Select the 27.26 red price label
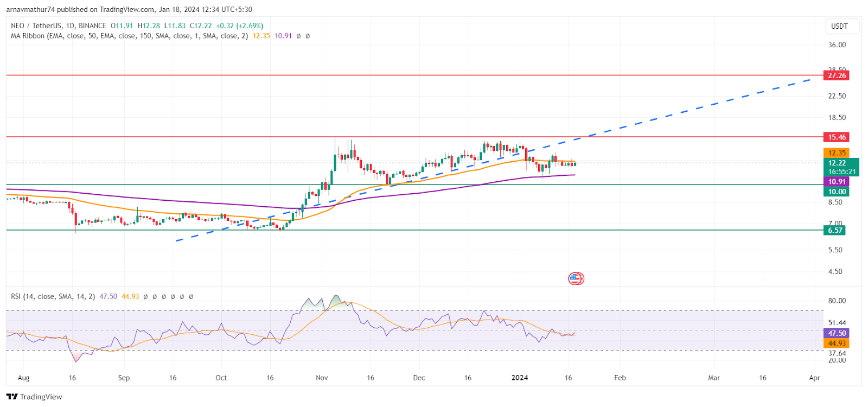868x407 pixels. (837, 75)
